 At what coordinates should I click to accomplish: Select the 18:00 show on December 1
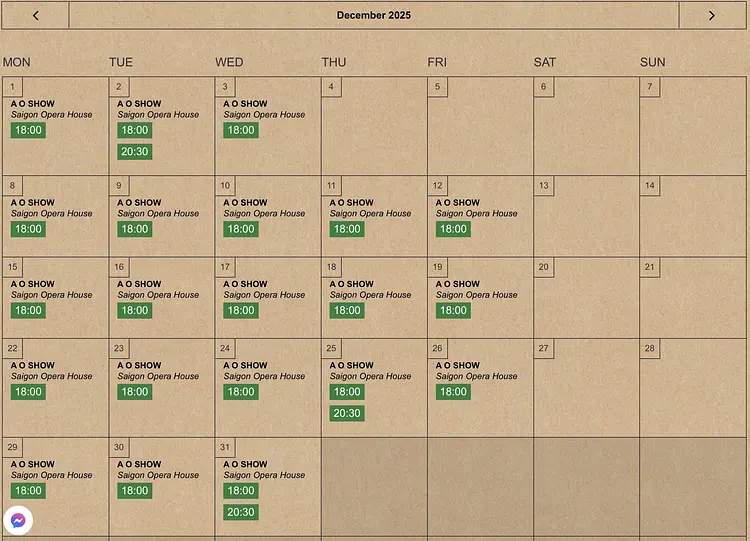(28, 130)
